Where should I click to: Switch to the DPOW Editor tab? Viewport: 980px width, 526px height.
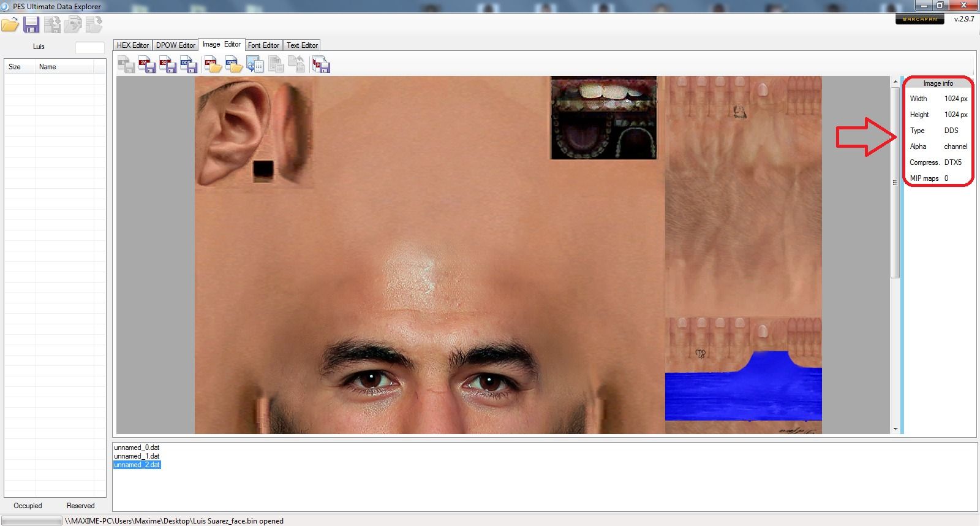tap(175, 45)
